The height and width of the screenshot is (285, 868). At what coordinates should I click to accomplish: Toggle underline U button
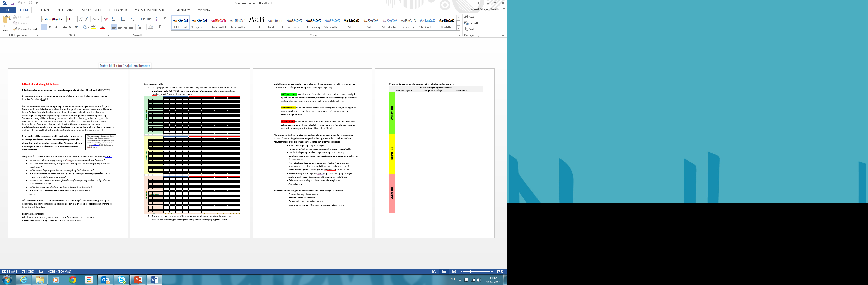55,27
